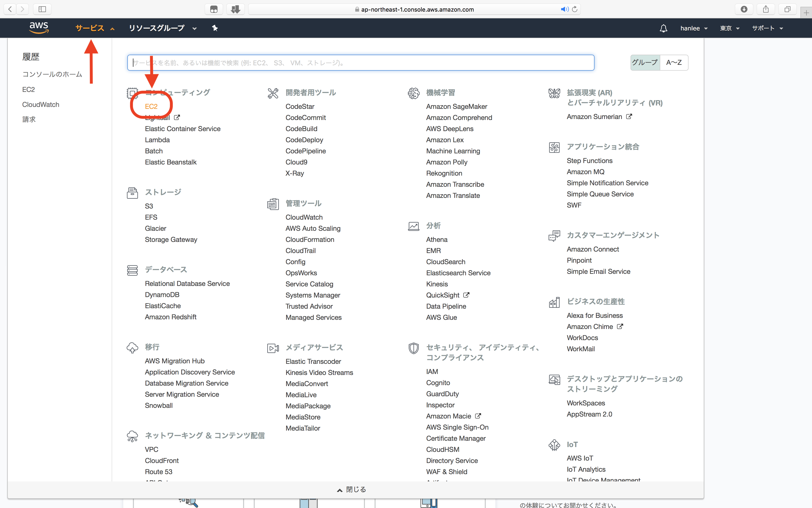Open the CodeCommit link

(x=305, y=118)
